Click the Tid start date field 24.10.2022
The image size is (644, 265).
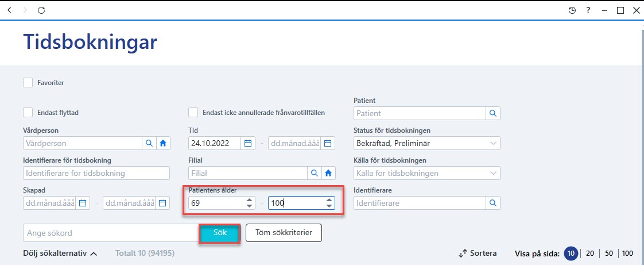[x=215, y=143]
